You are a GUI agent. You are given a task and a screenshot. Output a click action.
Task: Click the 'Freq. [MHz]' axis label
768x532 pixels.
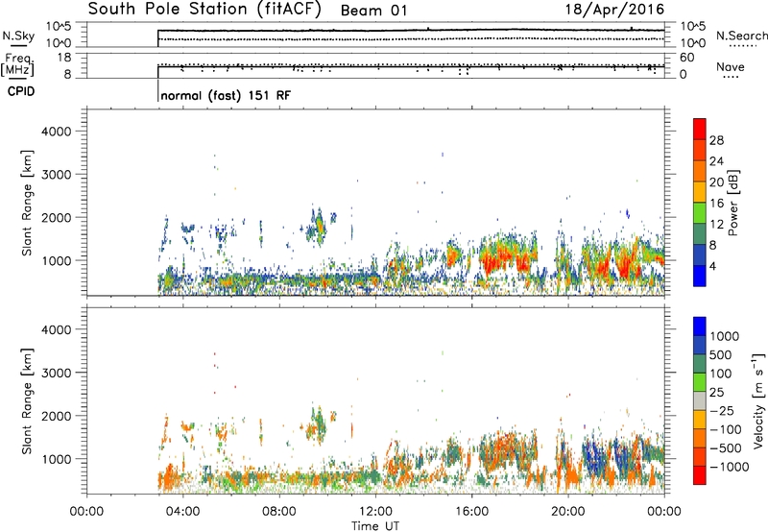pos(17,65)
